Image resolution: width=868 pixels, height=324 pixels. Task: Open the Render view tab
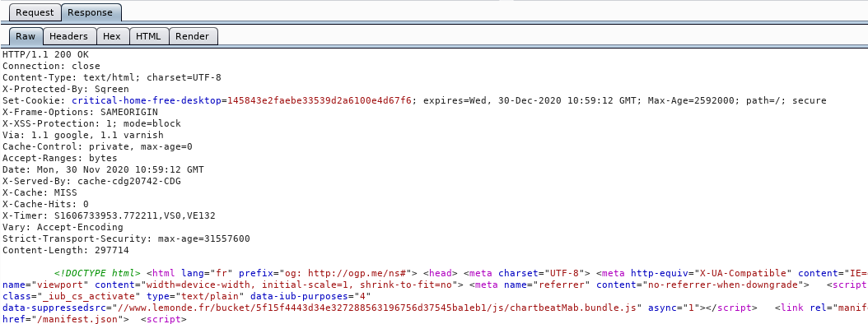(x=192, y=36)
